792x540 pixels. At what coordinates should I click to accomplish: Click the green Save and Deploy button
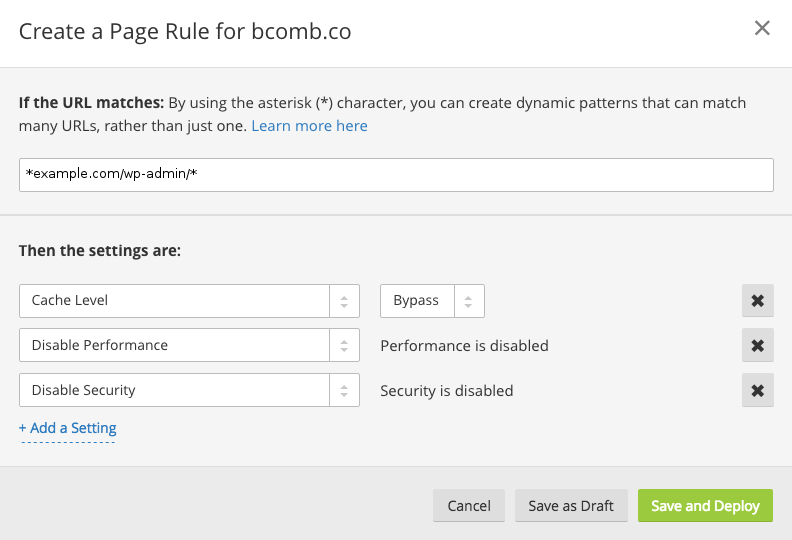705,505
